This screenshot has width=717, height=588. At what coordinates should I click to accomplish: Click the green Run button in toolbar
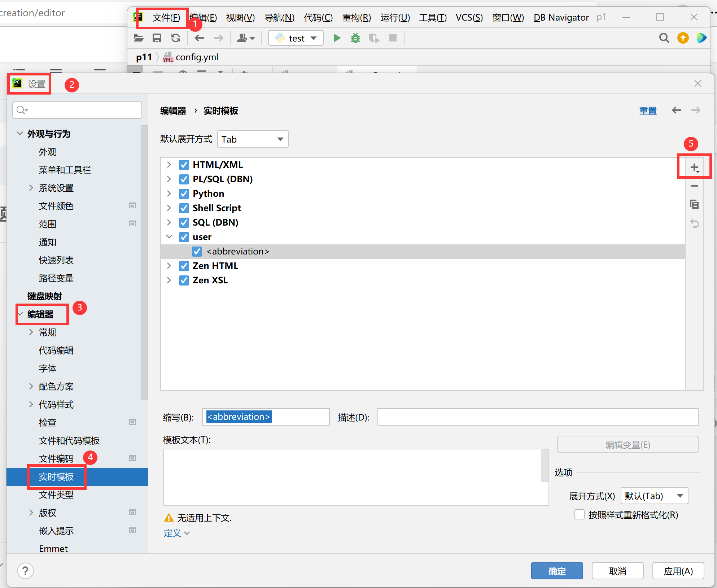(337, 38)
